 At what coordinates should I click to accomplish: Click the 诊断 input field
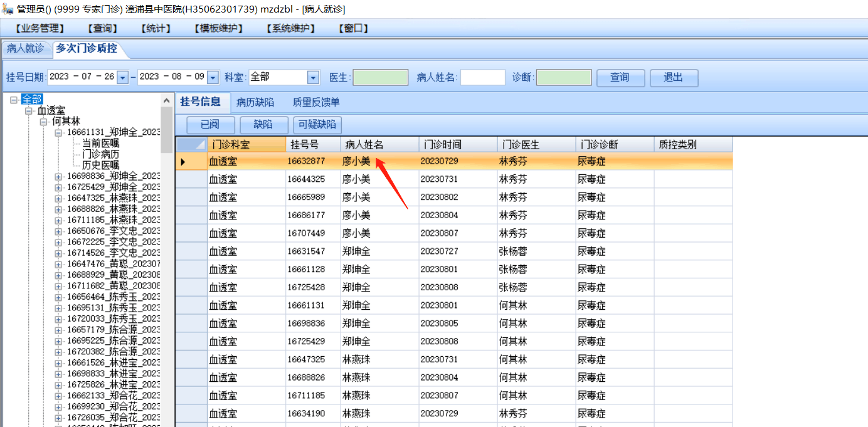[x=564, y=77]
